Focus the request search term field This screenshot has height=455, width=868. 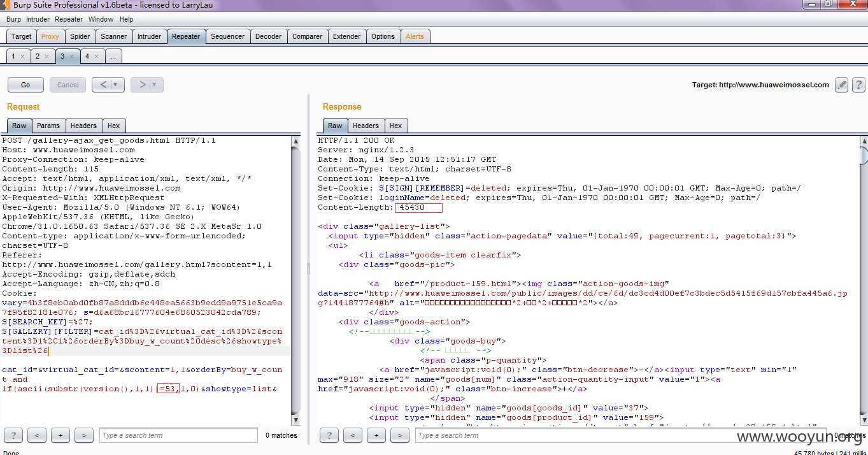179,435
